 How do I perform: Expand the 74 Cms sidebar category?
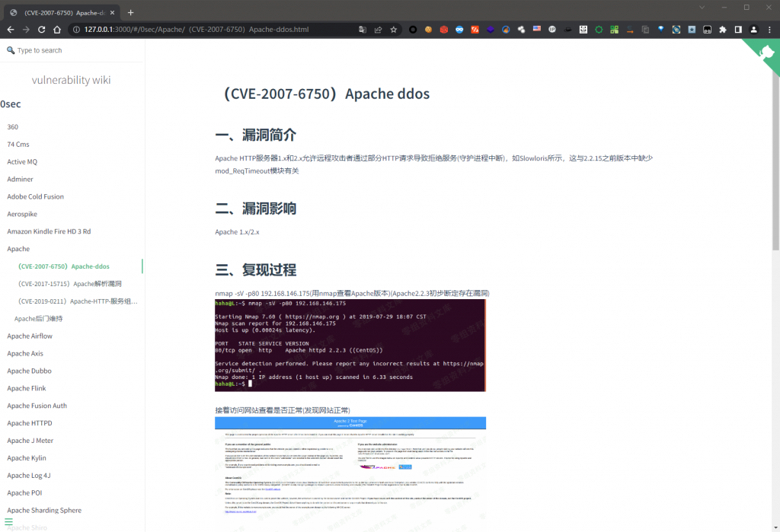point(18,144)
